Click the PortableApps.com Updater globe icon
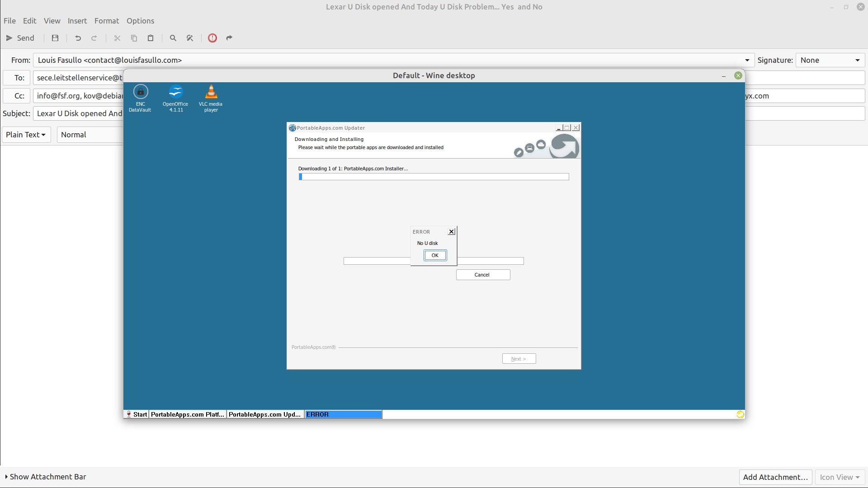This screenshot has height=488, width=868. (292, 128)
